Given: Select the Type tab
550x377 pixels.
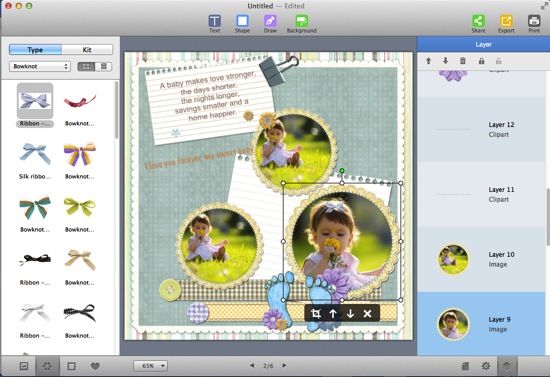Looking at the screenshot, I should coord(35,50).
